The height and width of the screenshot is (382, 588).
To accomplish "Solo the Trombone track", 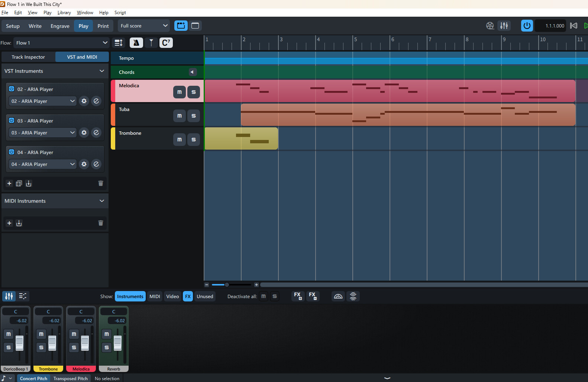I will 194,140.
